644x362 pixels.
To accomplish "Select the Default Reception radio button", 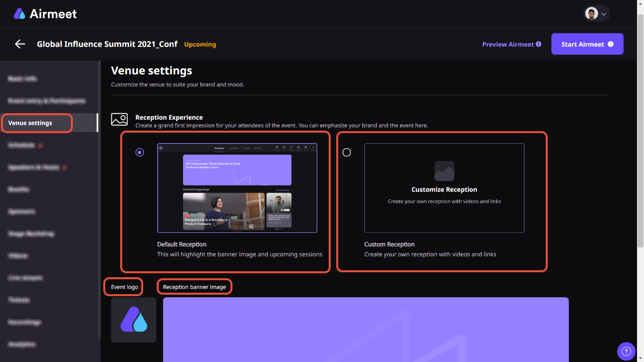I will 140,152.
